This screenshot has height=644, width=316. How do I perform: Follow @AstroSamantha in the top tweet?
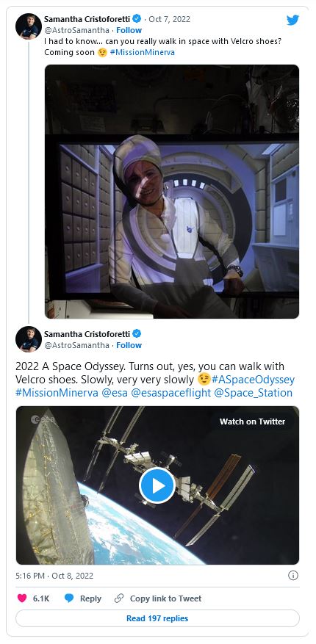(129, 30)
